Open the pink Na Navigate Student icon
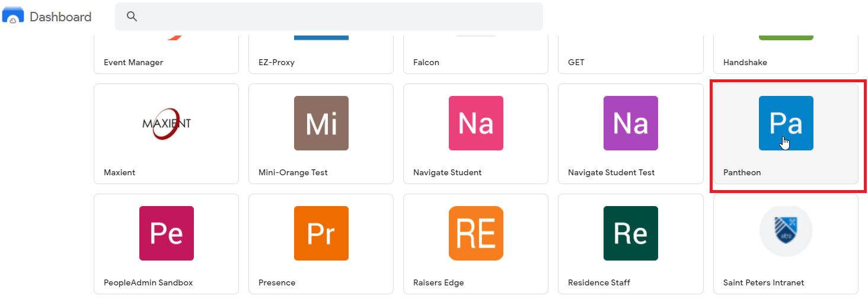Image resolution: width=868 pixels, height=302 pixels. tap(476, 123)
